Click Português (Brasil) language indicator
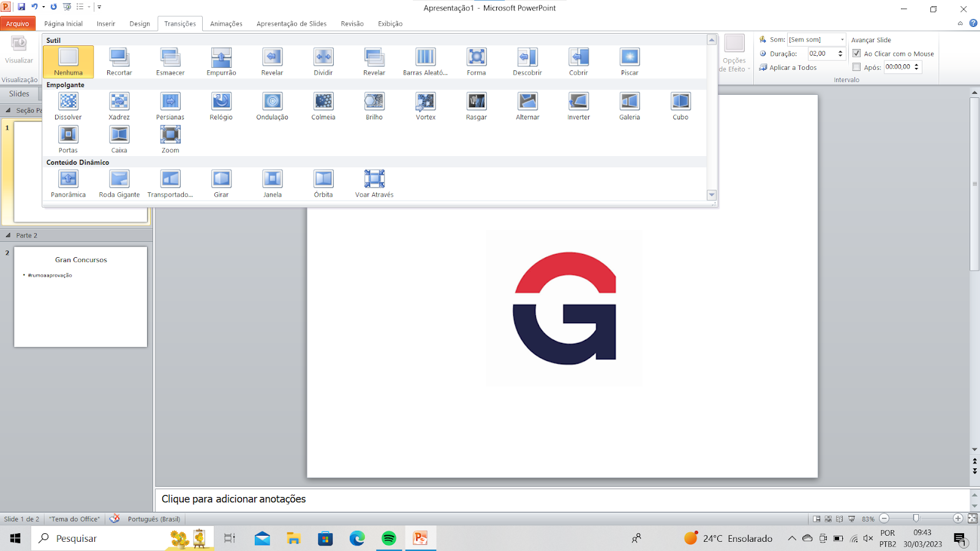 pyautogui.click(x=154, y=519)
